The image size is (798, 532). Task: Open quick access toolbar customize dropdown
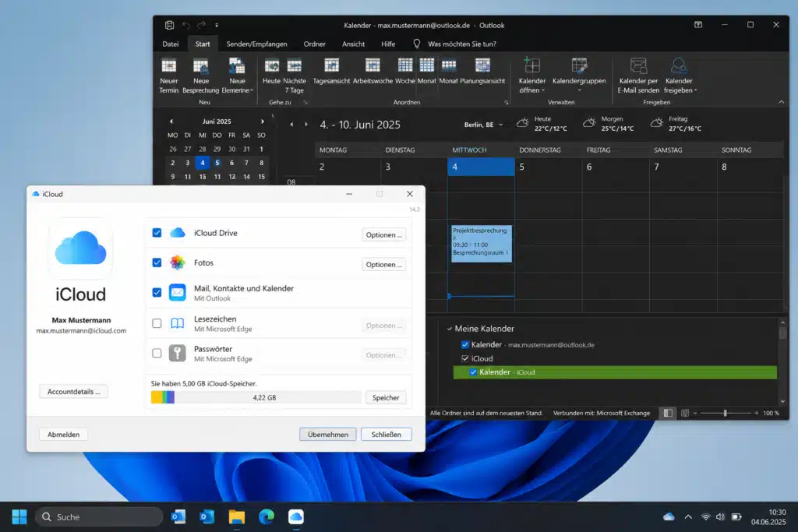coord(217,25)
